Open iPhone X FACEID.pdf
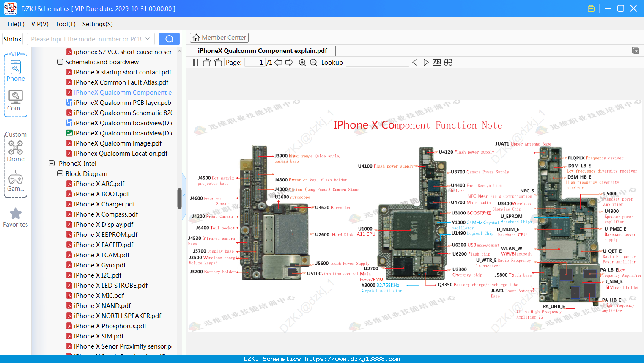The image size is (644, 363). [x=104, y=245]
